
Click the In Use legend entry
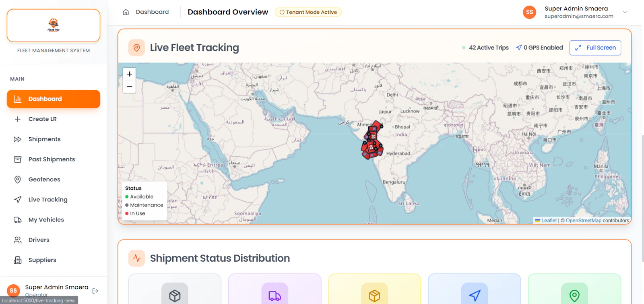[135, 214]
